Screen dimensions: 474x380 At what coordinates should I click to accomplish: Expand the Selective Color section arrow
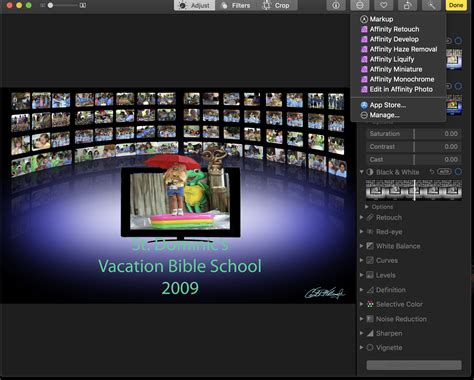(361, 304)
